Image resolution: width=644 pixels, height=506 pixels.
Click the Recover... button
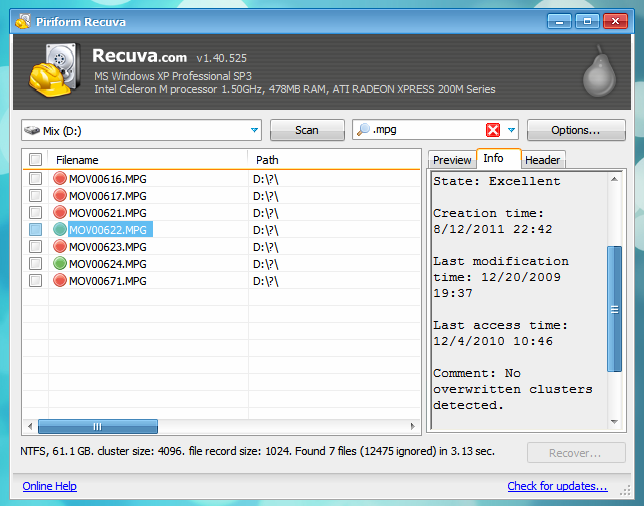(x=576, y=453)
